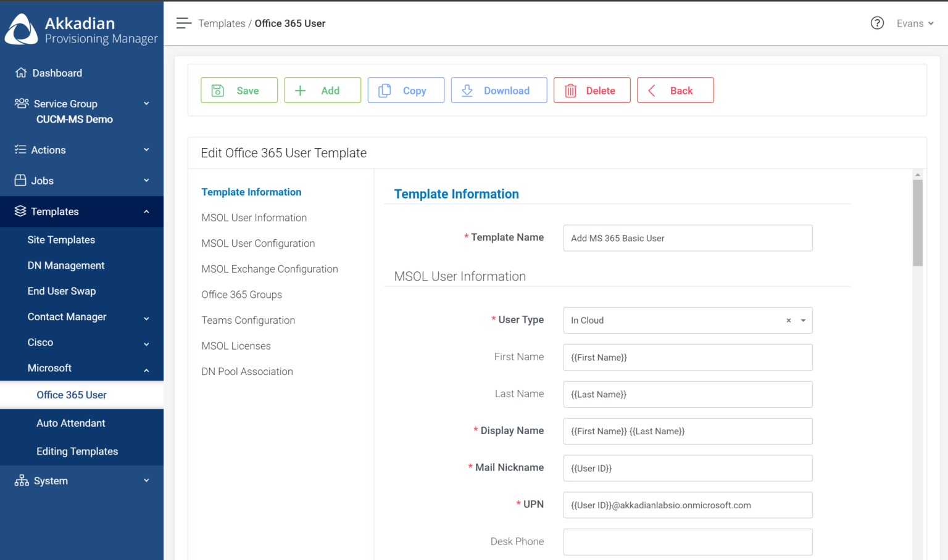This screenshot has height=560, width=948.
Task: Open the Auto Attendant templates page
Action: [71, 423]
